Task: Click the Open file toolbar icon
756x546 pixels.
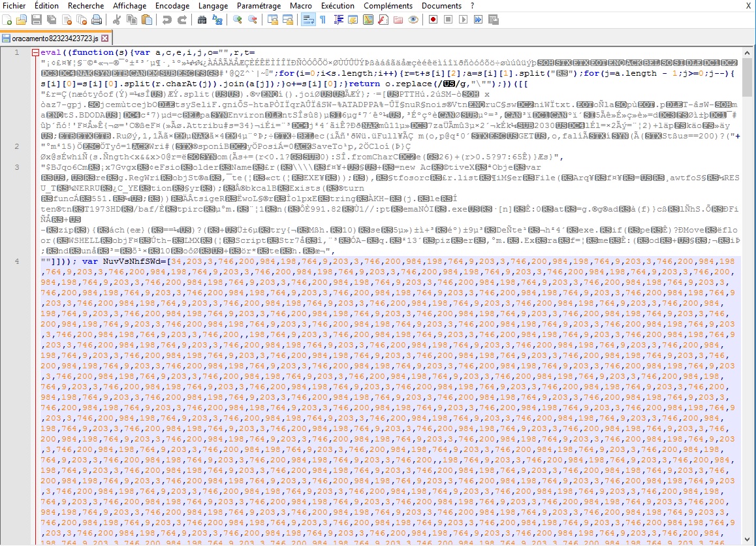Action: (22, 20)
